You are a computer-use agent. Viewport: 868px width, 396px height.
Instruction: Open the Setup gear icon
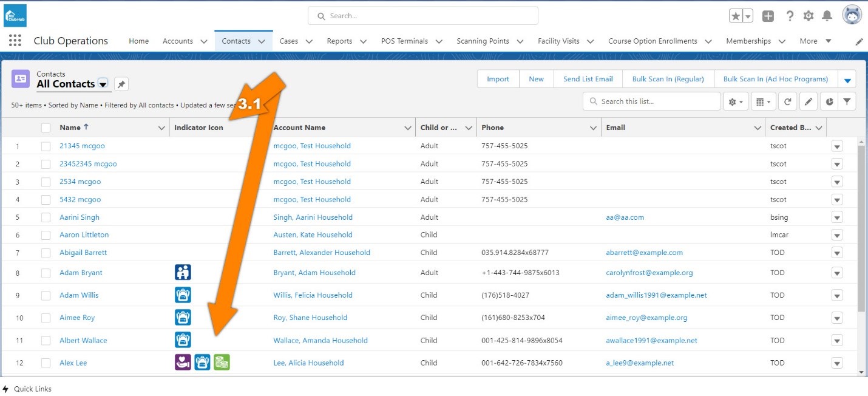808,16
